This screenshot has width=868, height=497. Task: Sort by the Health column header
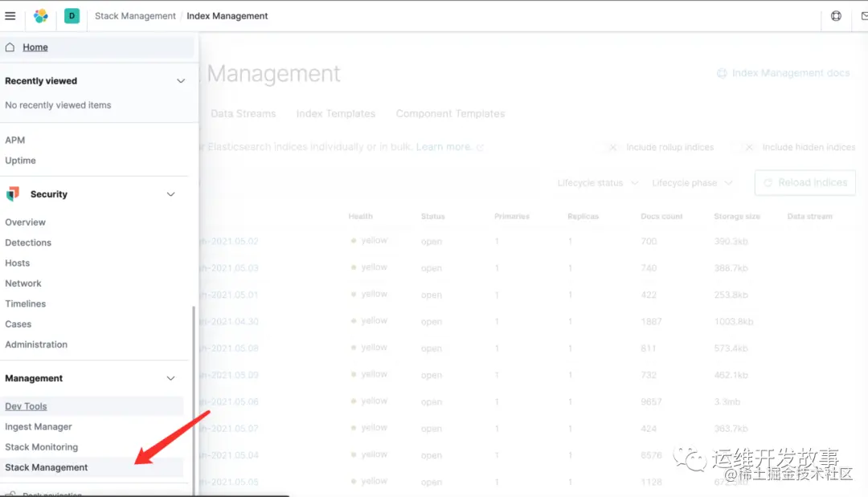click(x=360, y=216)
